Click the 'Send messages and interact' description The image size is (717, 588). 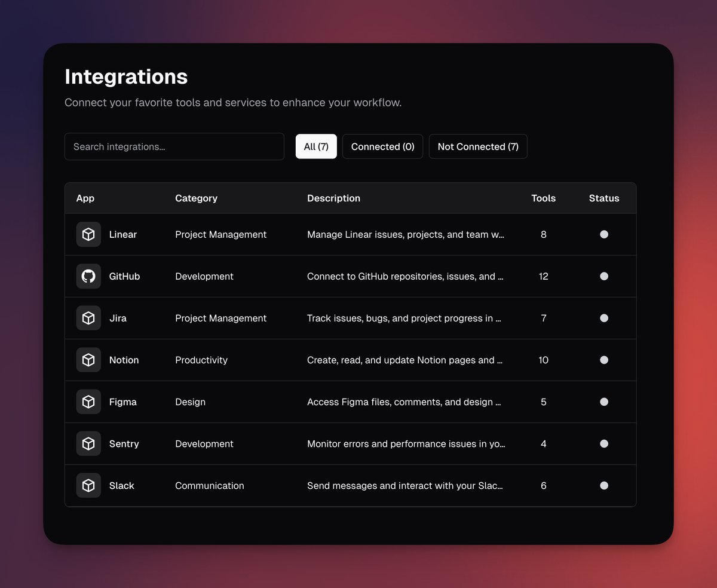coord(405,485)
